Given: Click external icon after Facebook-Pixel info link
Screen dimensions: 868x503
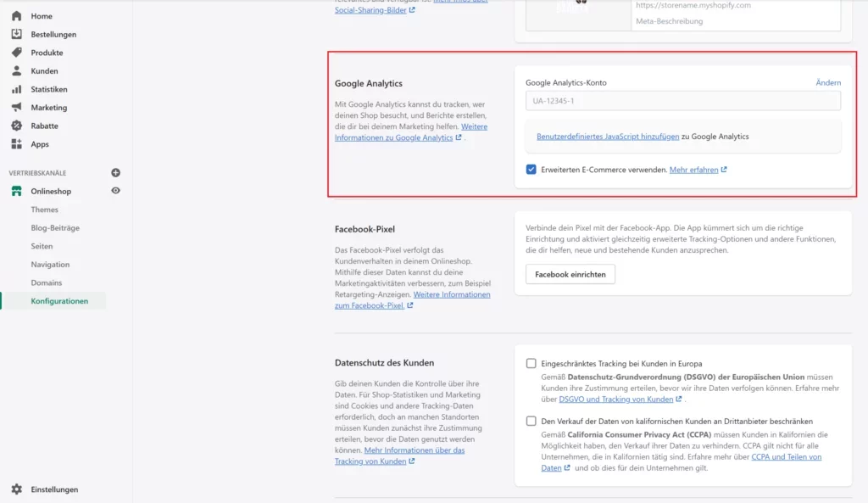Looking at the screenshot, I should [x=409, y=305].
